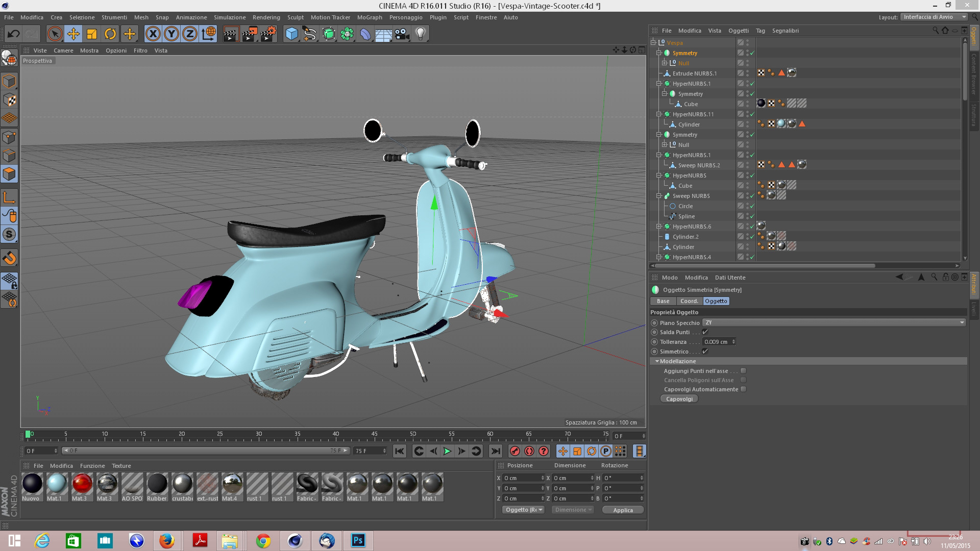Open the Layout dropdown
980x551 pixels.
935,17
